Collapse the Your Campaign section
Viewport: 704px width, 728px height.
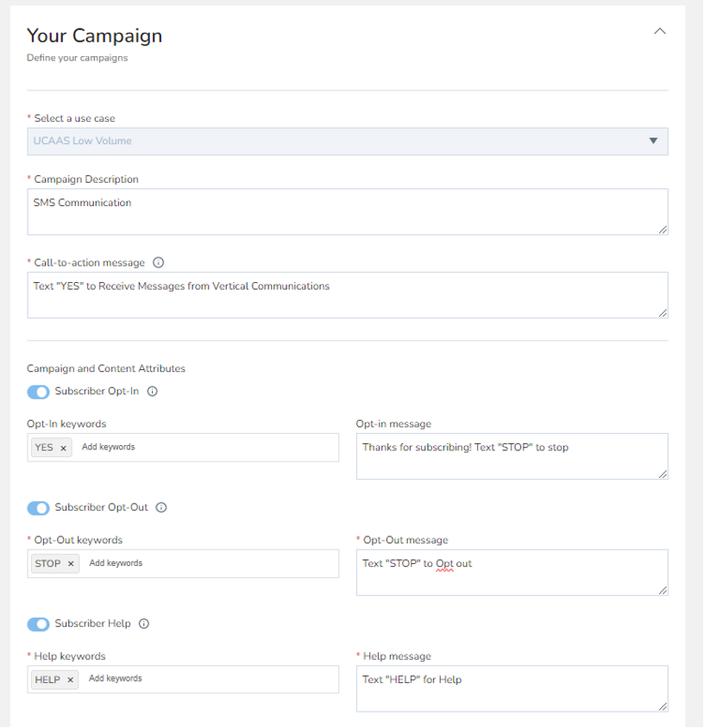(x=659, y=31)
